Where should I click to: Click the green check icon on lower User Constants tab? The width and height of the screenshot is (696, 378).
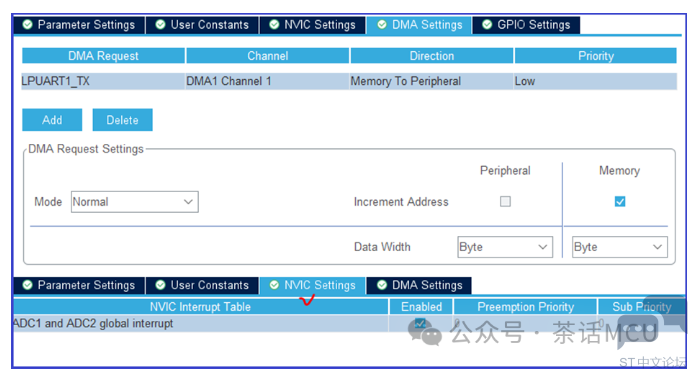click(161, 285)
